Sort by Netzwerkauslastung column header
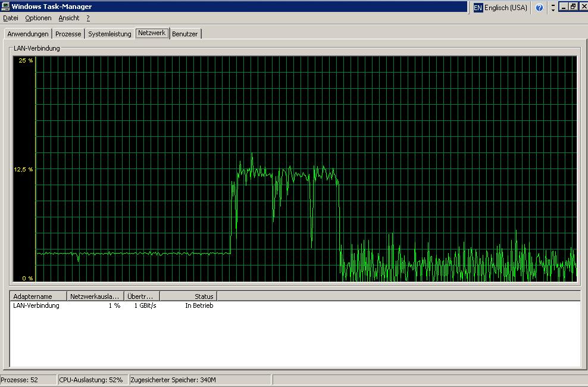Viewport: 588px width, 387px height. [x=95, y=296]
